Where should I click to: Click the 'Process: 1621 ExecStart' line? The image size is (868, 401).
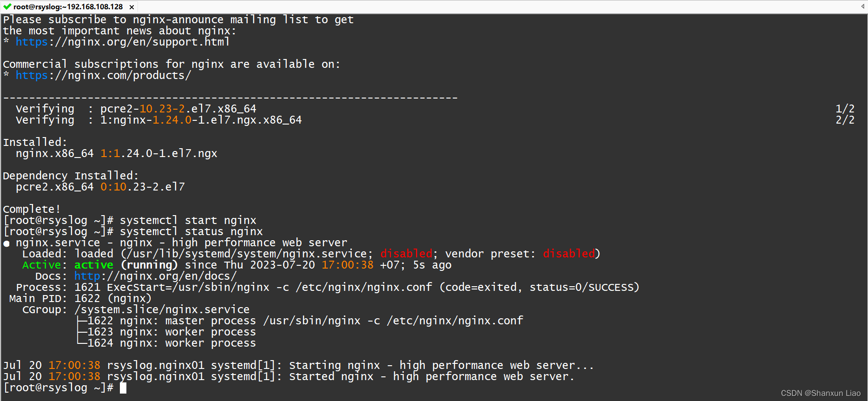tap(328, 287)
